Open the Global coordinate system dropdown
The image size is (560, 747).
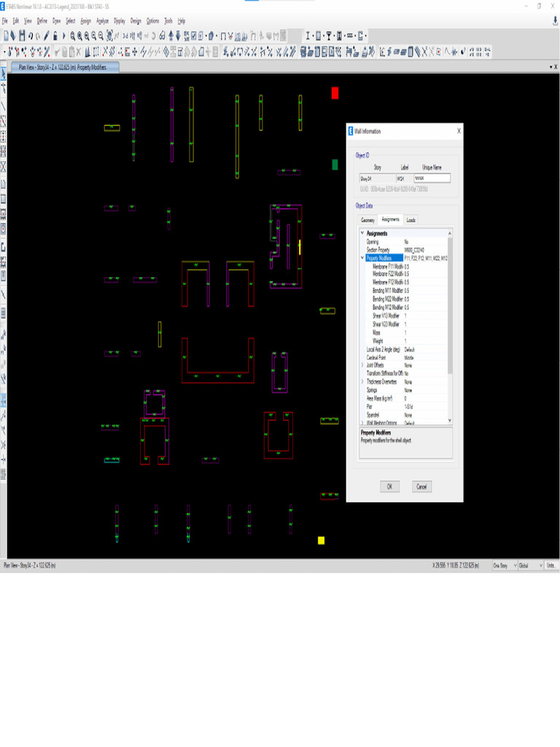pos(530,565)
